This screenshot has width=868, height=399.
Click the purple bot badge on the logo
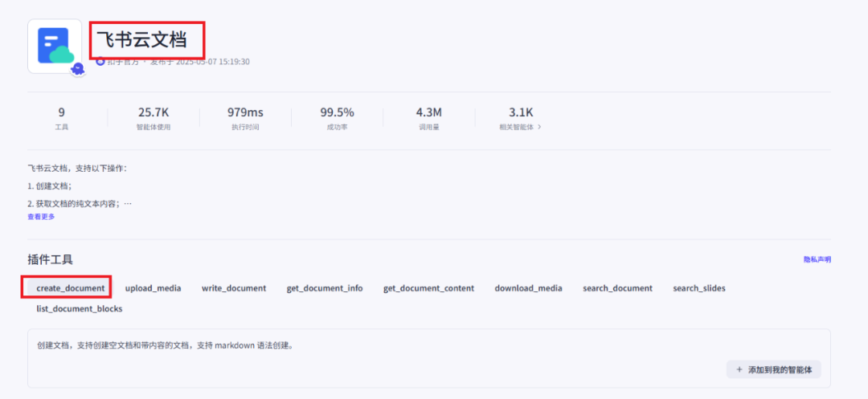point(78,69)
